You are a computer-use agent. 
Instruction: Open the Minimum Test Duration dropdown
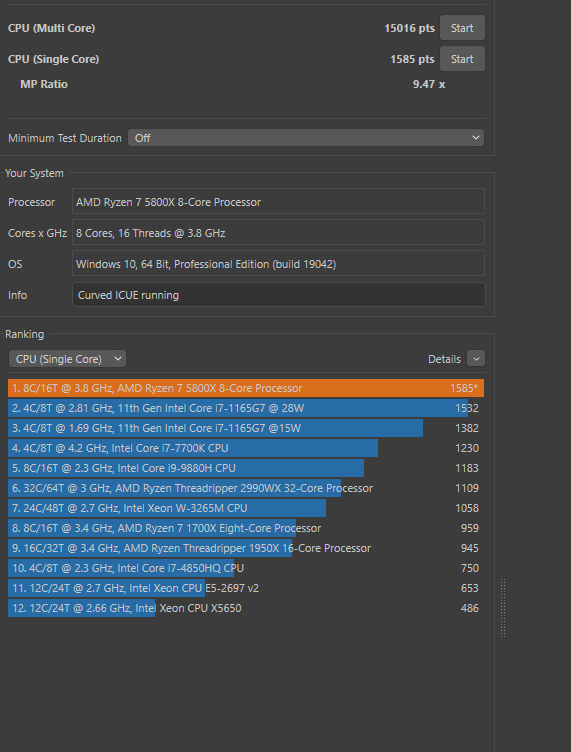point(306,138)
